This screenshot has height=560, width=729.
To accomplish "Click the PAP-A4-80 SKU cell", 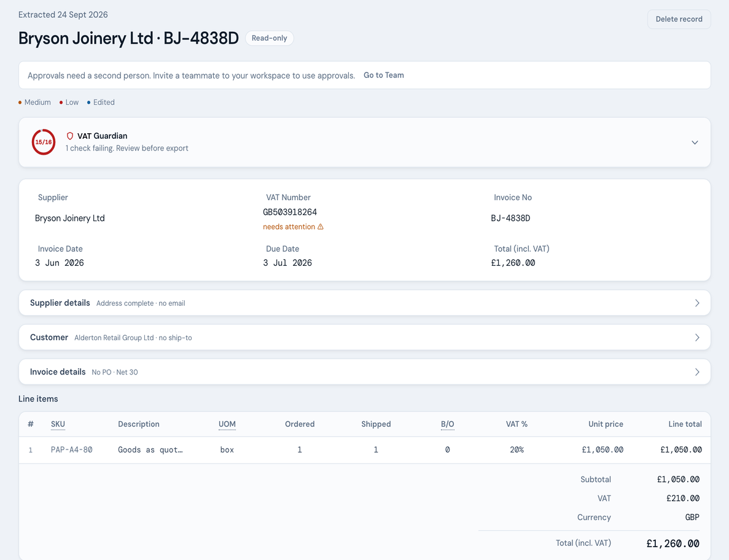I will [x=72, y=449].
